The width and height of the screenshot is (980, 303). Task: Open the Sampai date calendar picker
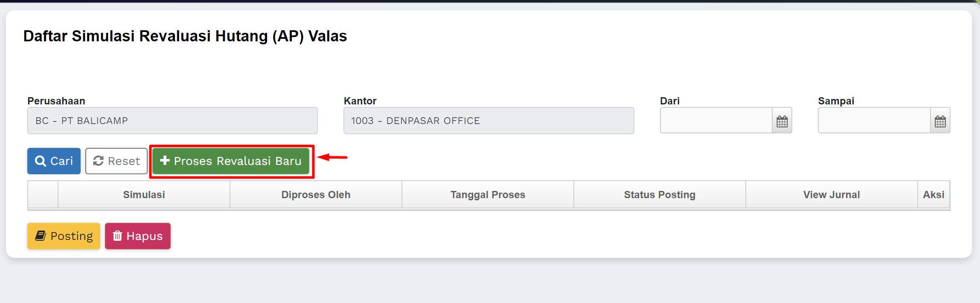pyautogui.click(x=940, y=121)
